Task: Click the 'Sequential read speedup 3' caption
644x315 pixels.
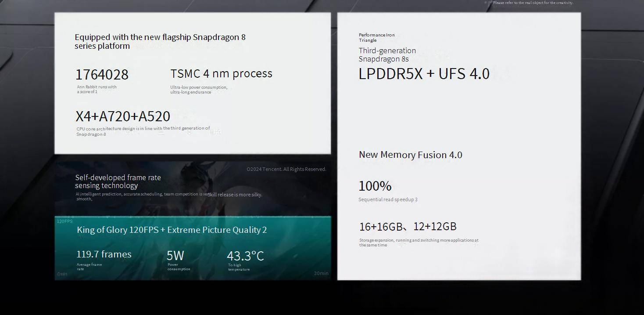Action: pyautogui.click(x=388, y=199)
